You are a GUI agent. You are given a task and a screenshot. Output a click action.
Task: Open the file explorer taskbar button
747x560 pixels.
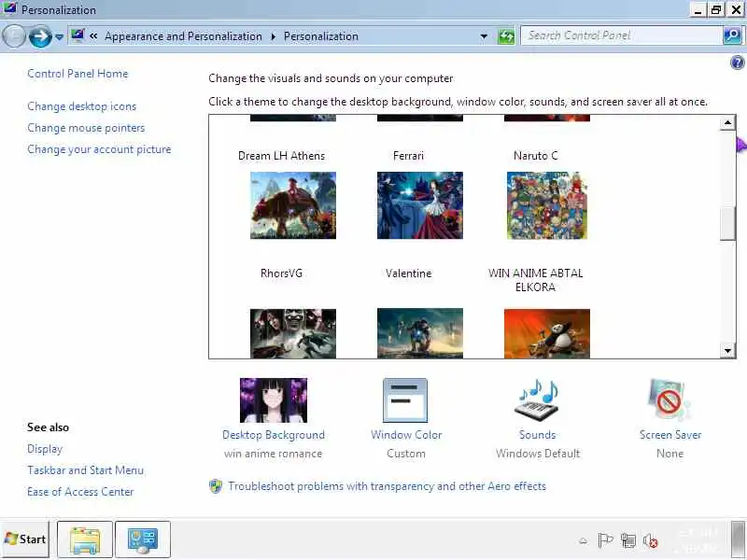(85, 539)
